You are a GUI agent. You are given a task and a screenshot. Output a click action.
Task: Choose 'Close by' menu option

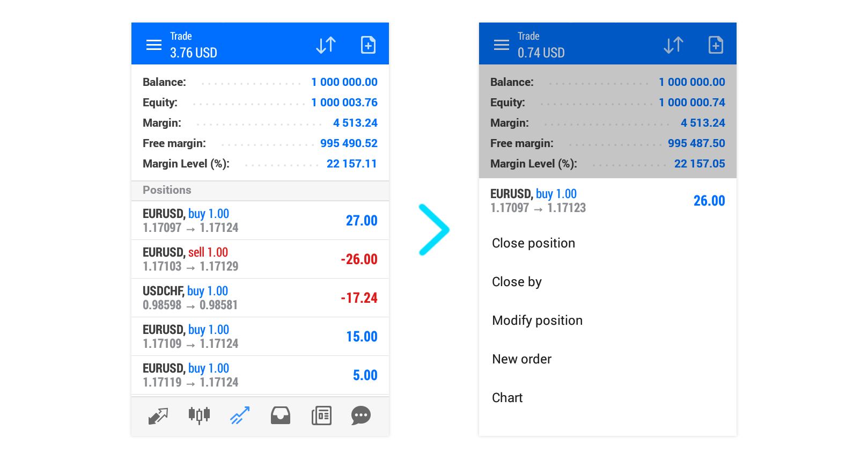[x=517, y=282]
